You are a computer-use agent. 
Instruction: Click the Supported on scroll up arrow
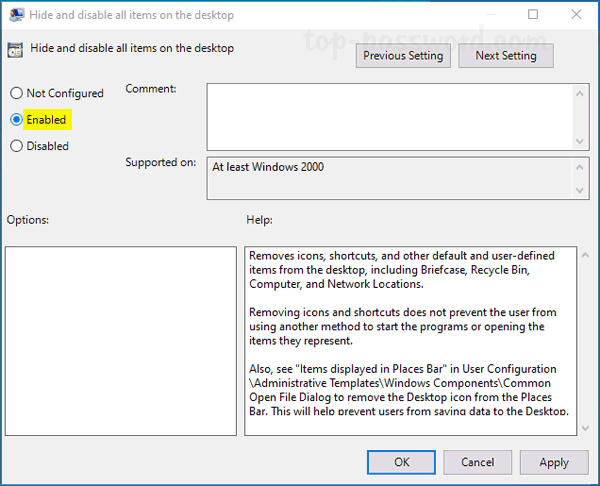[x=581, y=165]
